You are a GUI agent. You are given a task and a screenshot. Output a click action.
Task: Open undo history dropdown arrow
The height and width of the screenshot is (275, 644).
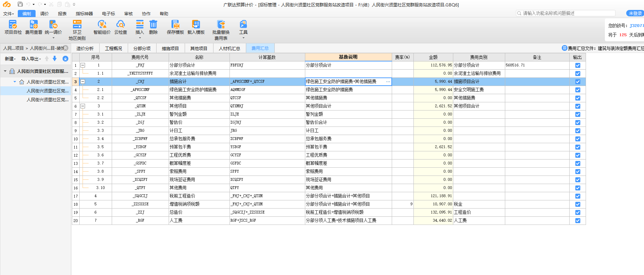pyautogui.click(x=33, y=4)
